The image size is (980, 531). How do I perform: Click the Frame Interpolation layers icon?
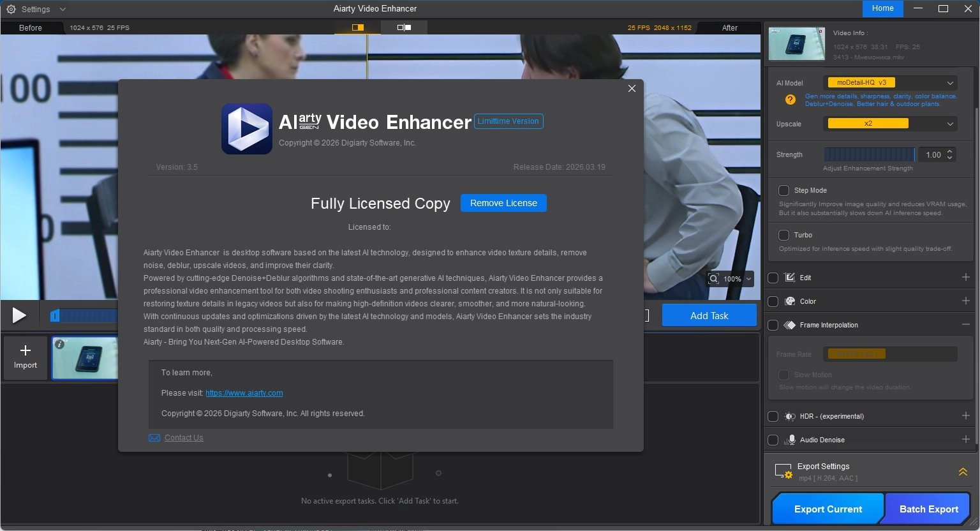(x=789, y=325)
